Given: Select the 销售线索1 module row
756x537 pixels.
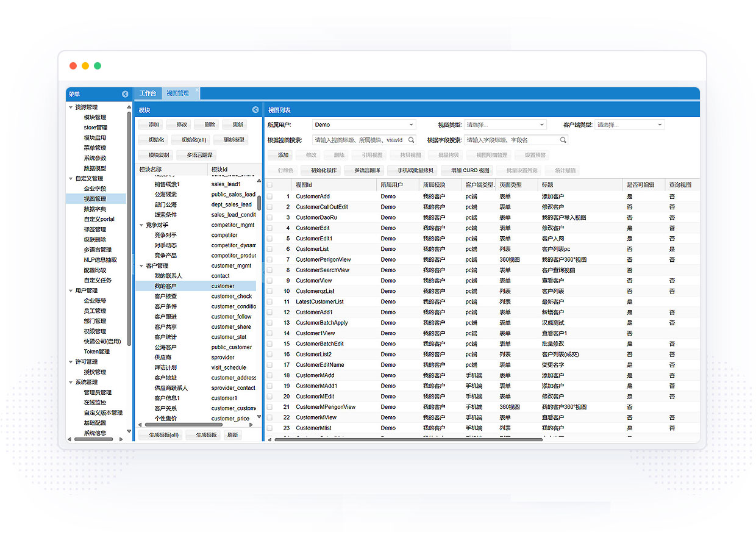Looking at the screenshot, I should [196, 184].
